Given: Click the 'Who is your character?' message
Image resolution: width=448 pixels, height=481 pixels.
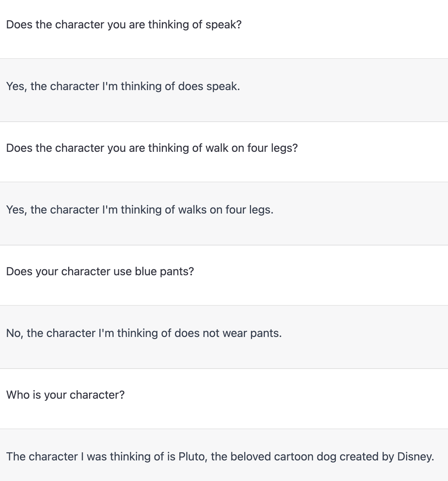Looking at the screenshot, I should tap(66, 395).
